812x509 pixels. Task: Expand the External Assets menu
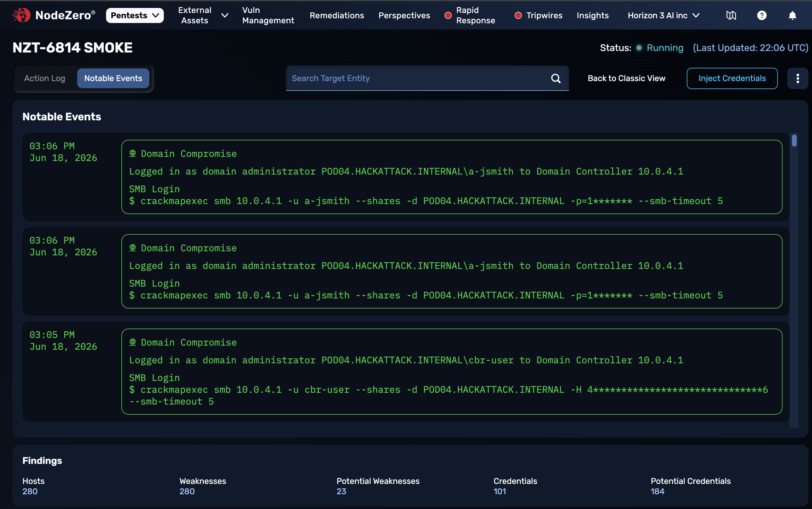(x=203, y=16)
